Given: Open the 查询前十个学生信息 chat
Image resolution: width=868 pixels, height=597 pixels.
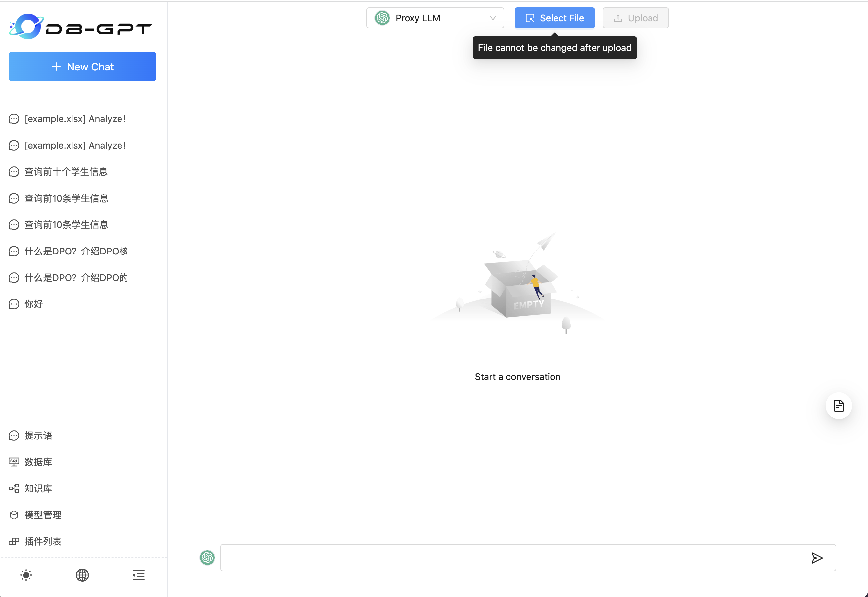Looking at the screenshot, I should click(x=66, y=172).
